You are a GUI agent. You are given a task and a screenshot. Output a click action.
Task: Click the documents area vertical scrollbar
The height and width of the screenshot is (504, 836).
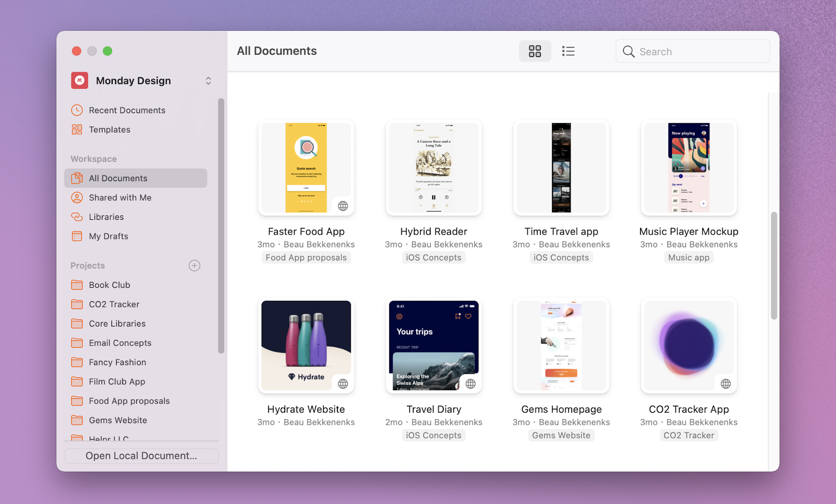click(x=773, y=265)
